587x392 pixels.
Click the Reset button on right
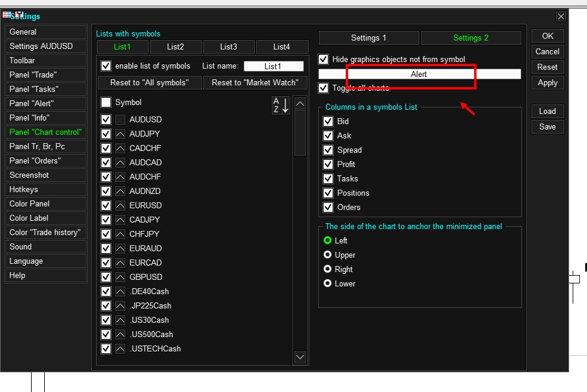[548, 67]
